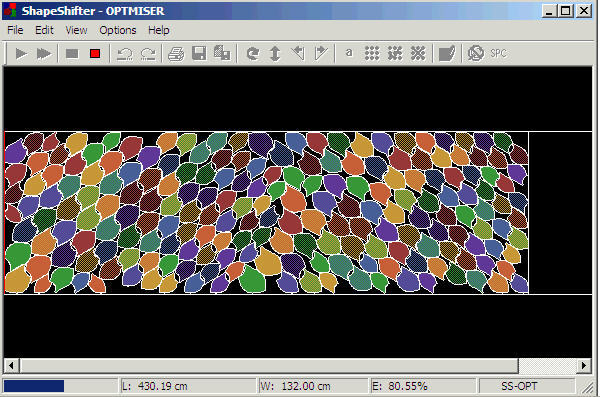600x397 pixels.
Task: Click the Save floppy disk icon
Action: [199, 53]
